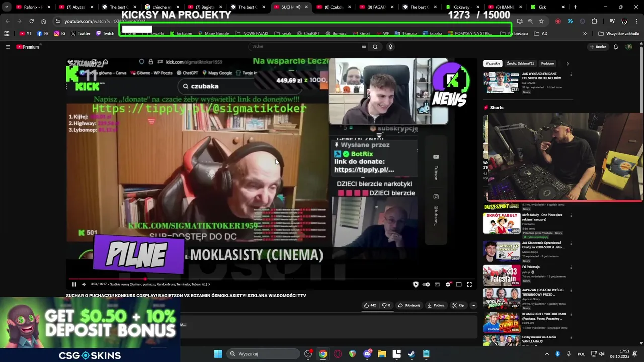644x362 pixels.
Task: Select the Źródło: SzklanaY2J chip
Action: tap(520, 64)
